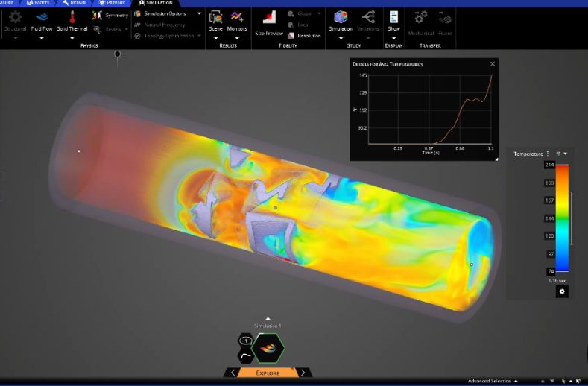Click the curve hexagon icon

pyautogui.click(x=246, y=355)
